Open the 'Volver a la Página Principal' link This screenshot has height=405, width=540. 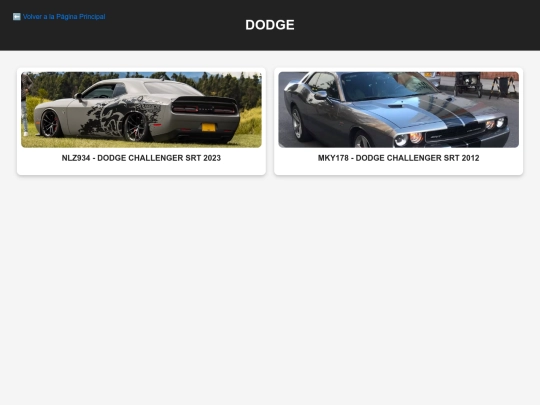(x=59, y=17)
